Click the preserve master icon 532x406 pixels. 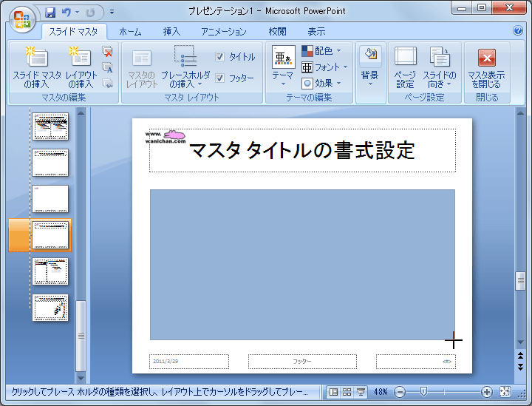click(x=108, y=83)
